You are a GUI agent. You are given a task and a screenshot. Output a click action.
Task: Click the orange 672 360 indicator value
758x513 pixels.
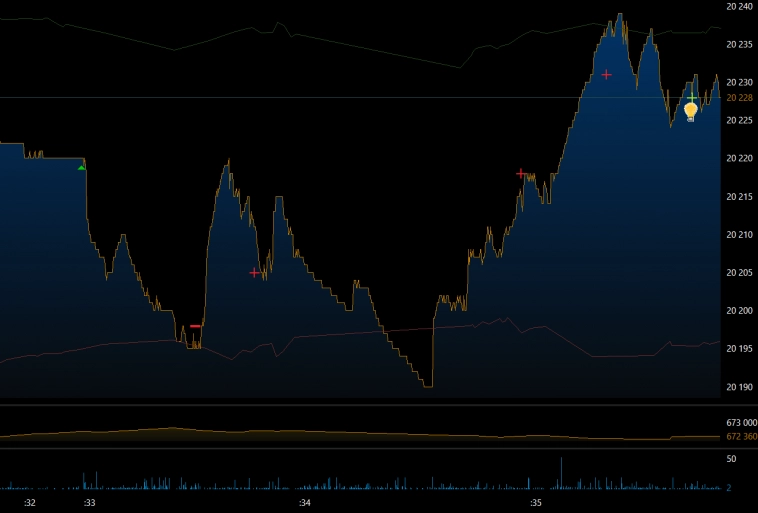pyautogui.click(x=742, y=437)
